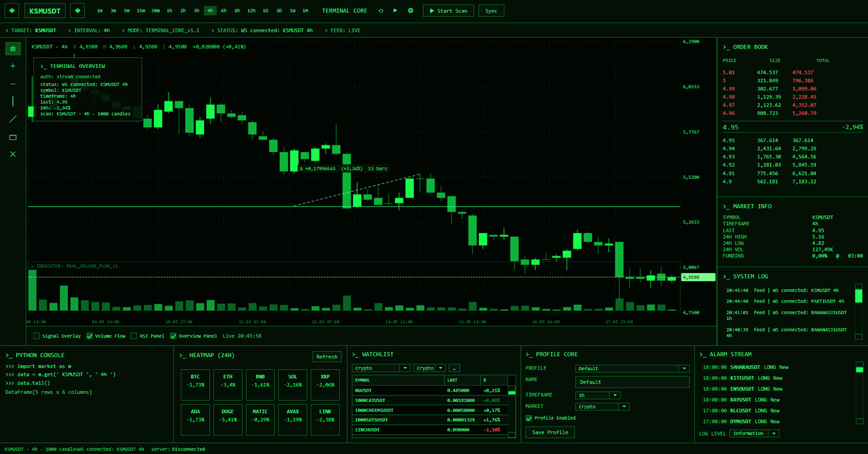
Task: Select the diagonal trend line tool
Action: (13, 119)
